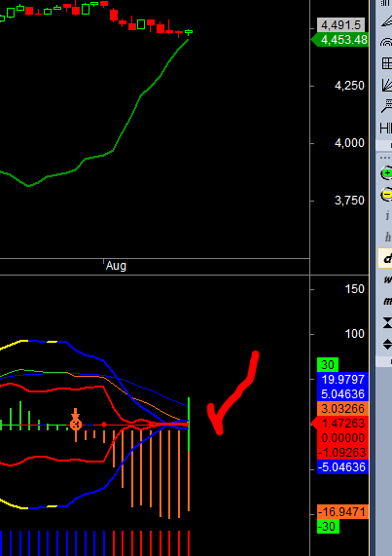Click the red diamond marker on zero line
392x556 pixels.
pos(104,425)
